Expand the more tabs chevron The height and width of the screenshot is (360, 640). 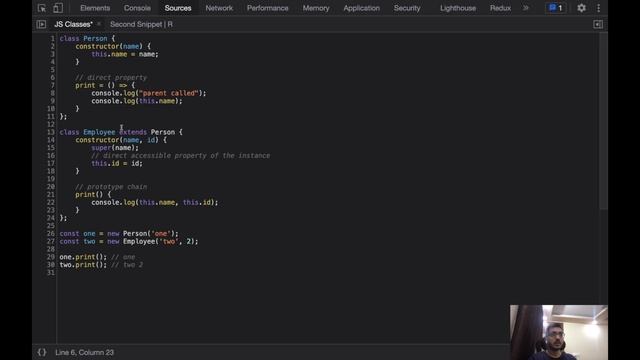point(526,8)
